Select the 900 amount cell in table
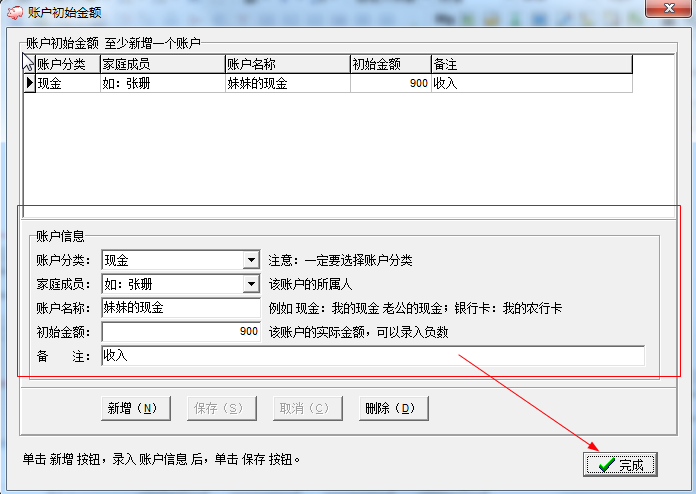Image resolution: width=696 pixels, height=494 pixels. click(x=391, y=83)
